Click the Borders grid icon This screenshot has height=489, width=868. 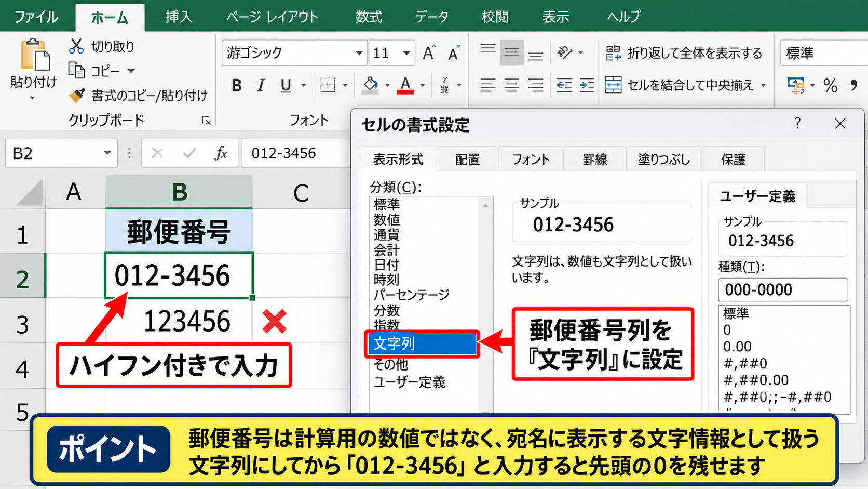coord(328,85)
